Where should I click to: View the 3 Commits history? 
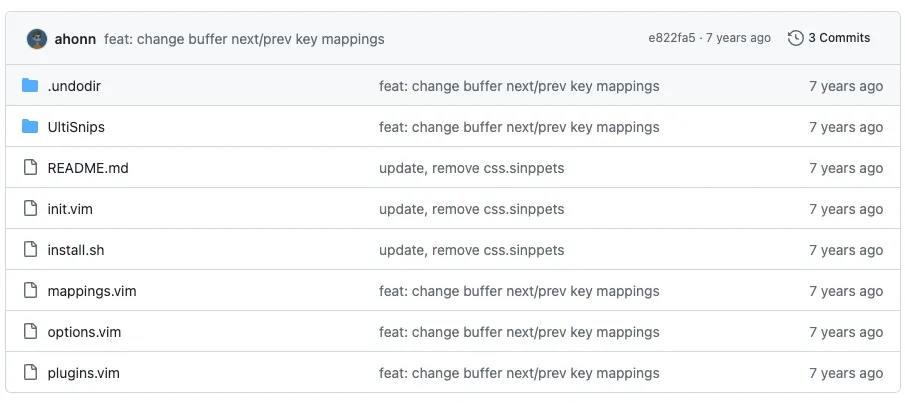click(x=838, y=38)
